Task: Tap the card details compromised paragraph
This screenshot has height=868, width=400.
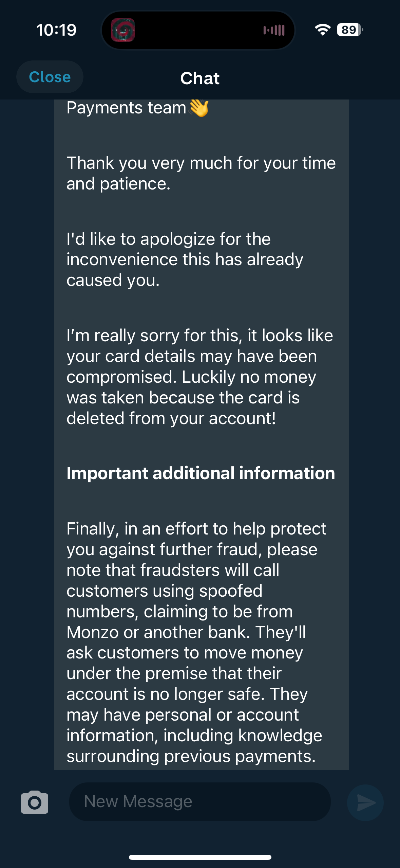Action: [x=199, y=377]
